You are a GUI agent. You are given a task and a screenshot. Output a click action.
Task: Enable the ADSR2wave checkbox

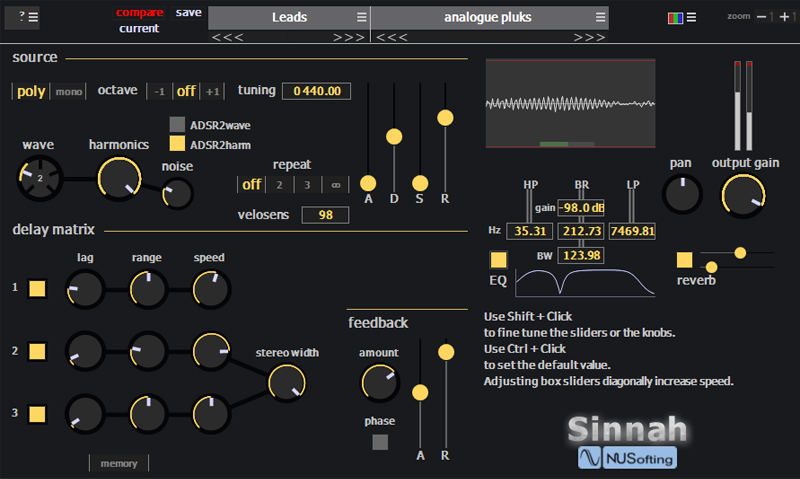pos(177,124)
